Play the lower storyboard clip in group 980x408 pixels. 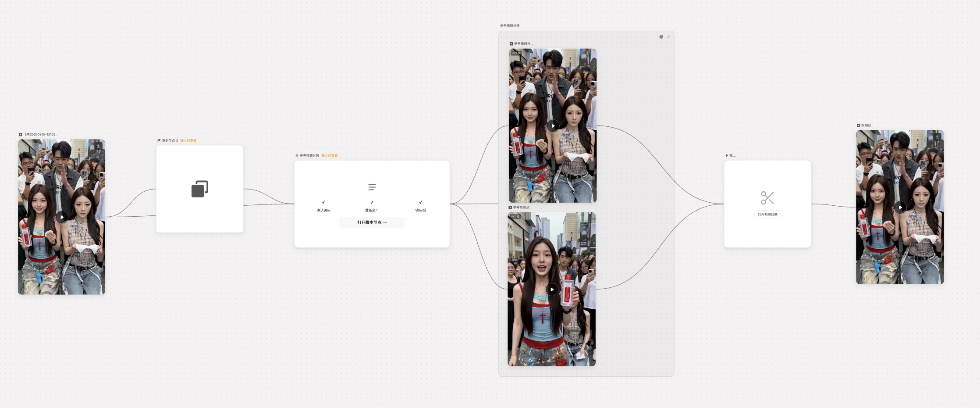point(552,290)
